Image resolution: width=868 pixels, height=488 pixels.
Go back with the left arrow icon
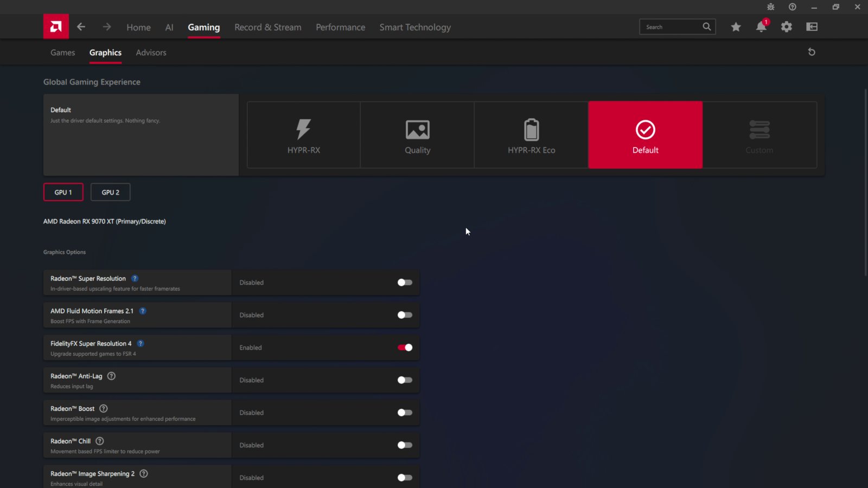[x=81, y=27]
